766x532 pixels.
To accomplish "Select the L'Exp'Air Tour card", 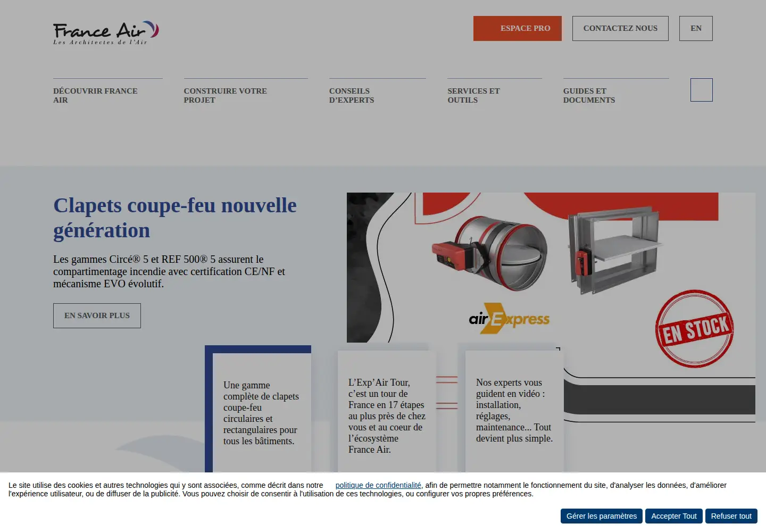I will 387,411.
